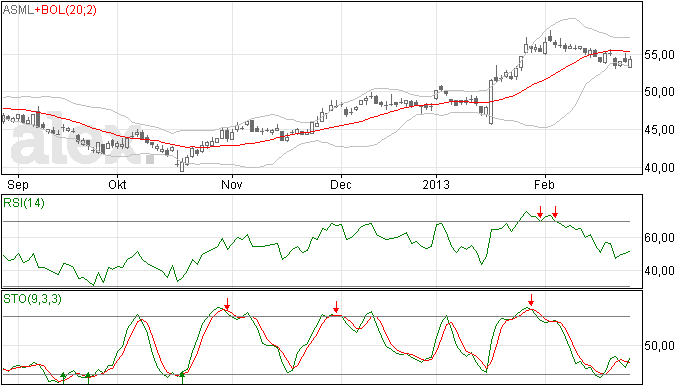Viewport: 690px width, 387px height.
Task: Select the STO(9,3,3) indicator label
Action: (x=32, y=299)
